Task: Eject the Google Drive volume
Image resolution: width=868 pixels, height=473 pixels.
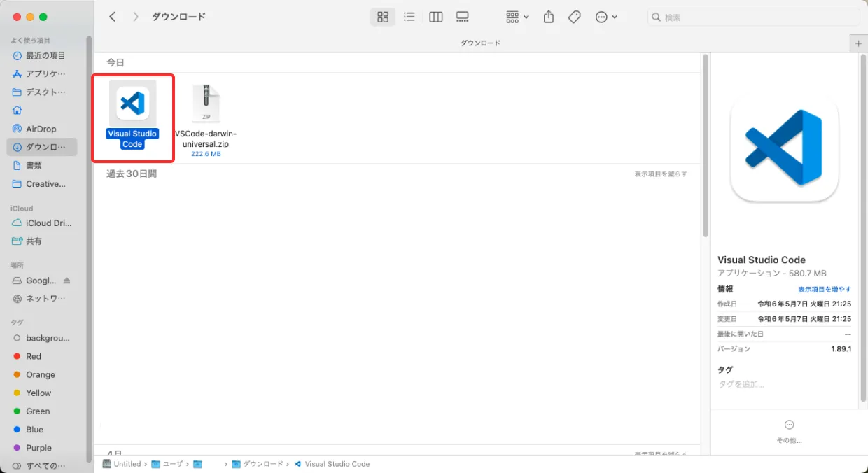Action: click(x=67, y=281)
